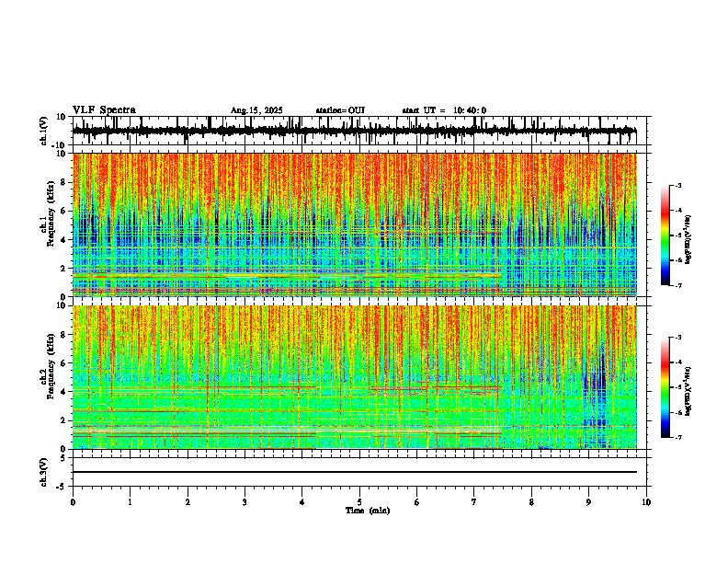Click time axis tick label "3"

tap(245, 502)
